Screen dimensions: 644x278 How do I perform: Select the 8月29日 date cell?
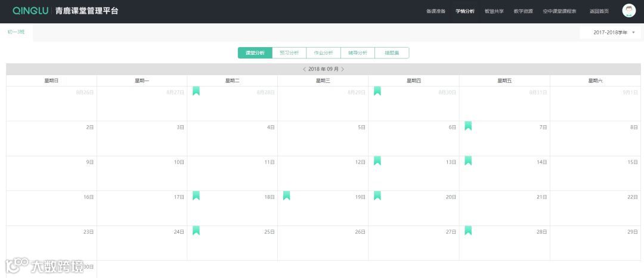(323, 103)
